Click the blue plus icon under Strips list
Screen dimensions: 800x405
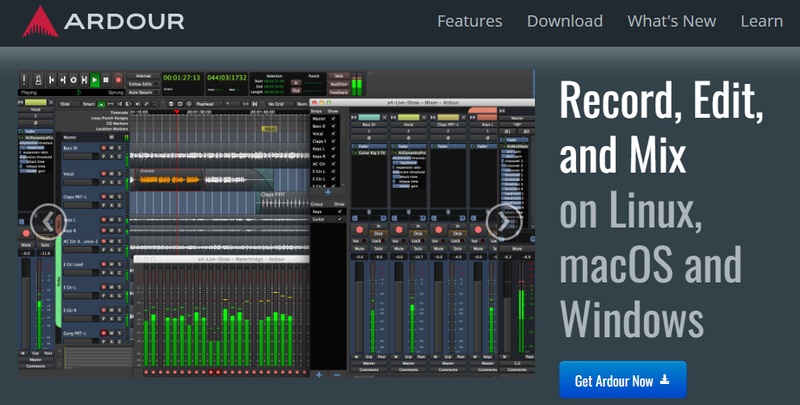328,190
